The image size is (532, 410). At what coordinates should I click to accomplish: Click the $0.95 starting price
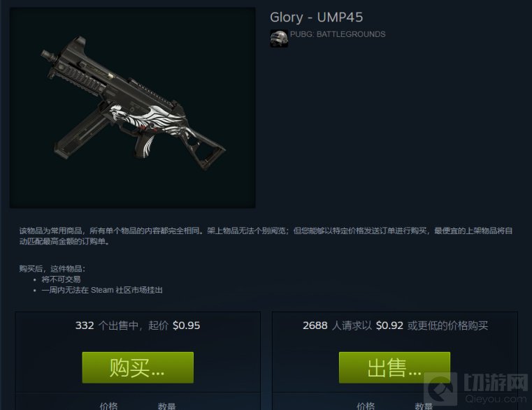[x=186, y=325]
